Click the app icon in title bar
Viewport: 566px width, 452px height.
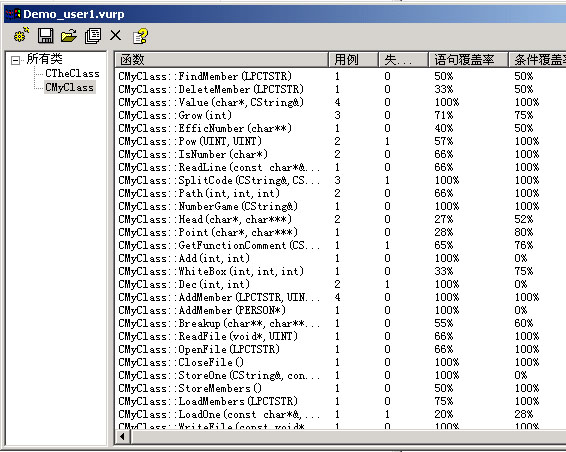[13, 14]
